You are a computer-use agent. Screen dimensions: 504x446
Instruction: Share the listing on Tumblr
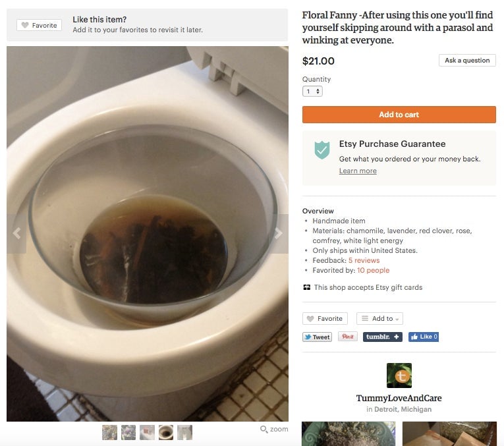point(382,337)
